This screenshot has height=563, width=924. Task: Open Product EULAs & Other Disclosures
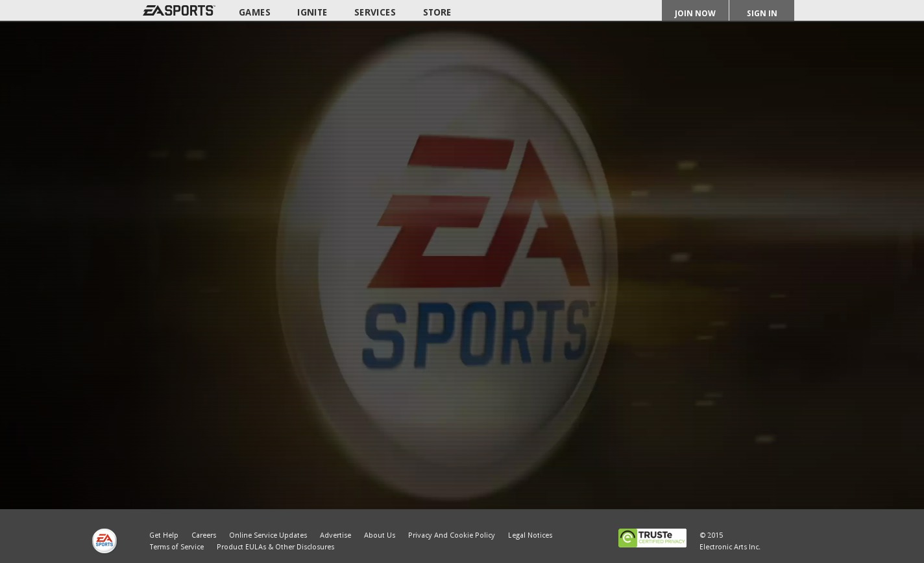pyautogui.click(x=275, y=547)
